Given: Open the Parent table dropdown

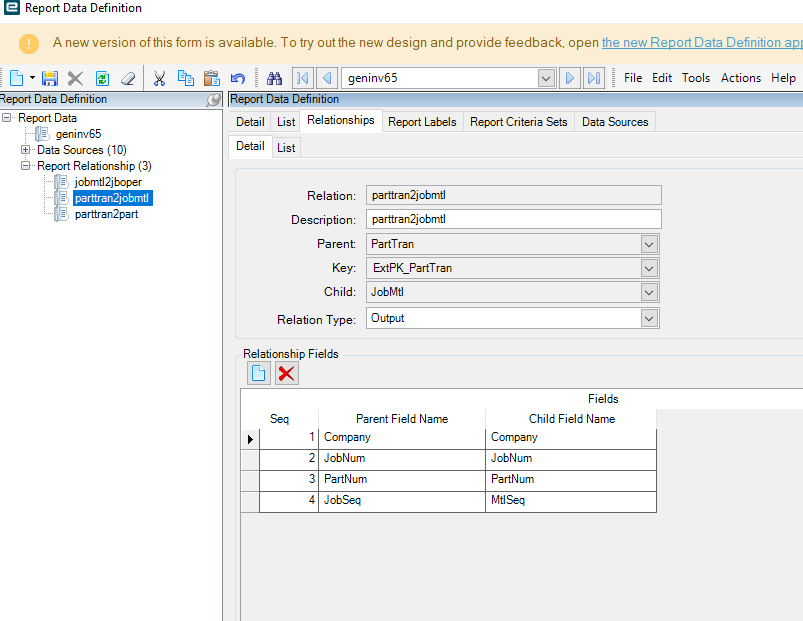Looking at the screenshot, I should [x=649, y=244].
